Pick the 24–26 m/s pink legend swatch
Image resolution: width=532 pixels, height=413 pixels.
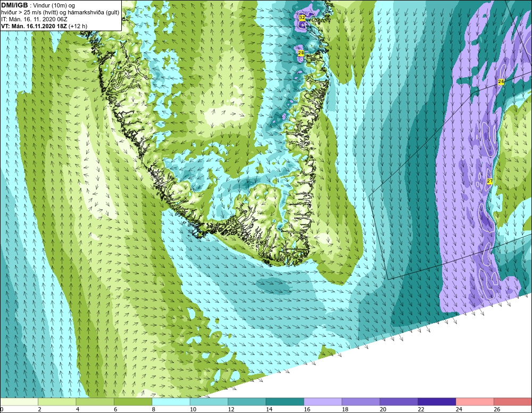[475, 402]
